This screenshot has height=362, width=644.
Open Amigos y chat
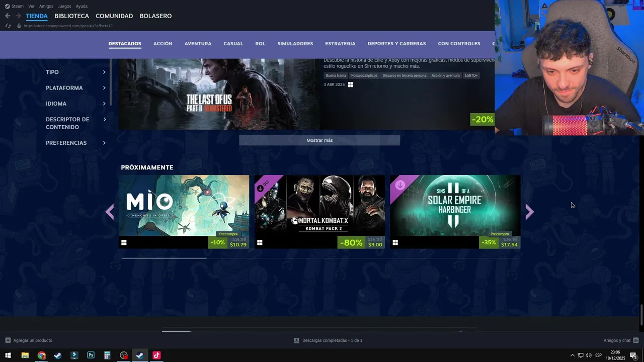[617, 340]
